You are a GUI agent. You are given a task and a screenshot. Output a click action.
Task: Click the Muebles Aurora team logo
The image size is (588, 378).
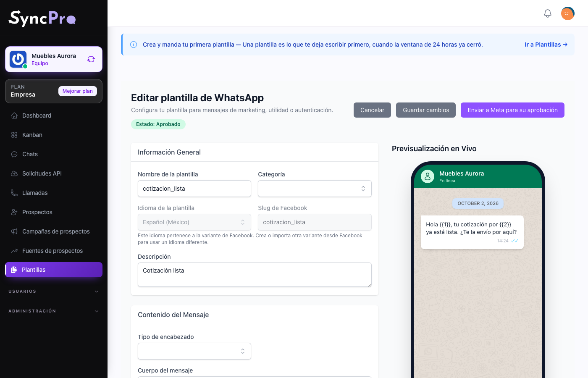pos(18,59)
